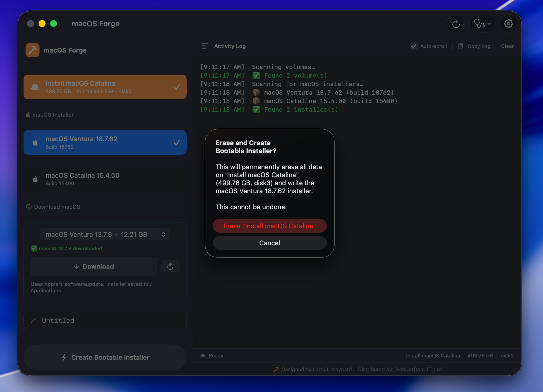Viewport: 543px width, 392px height.
Task: Toggle the Auto-scroll checkbox
Action: click(414, 46)
